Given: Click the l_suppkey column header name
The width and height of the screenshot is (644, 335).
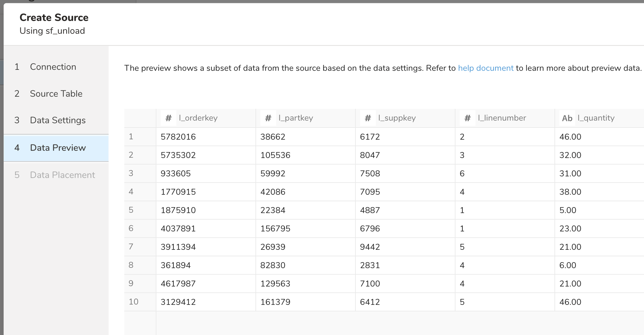Looking at the screenshot, I should [397, 118].
